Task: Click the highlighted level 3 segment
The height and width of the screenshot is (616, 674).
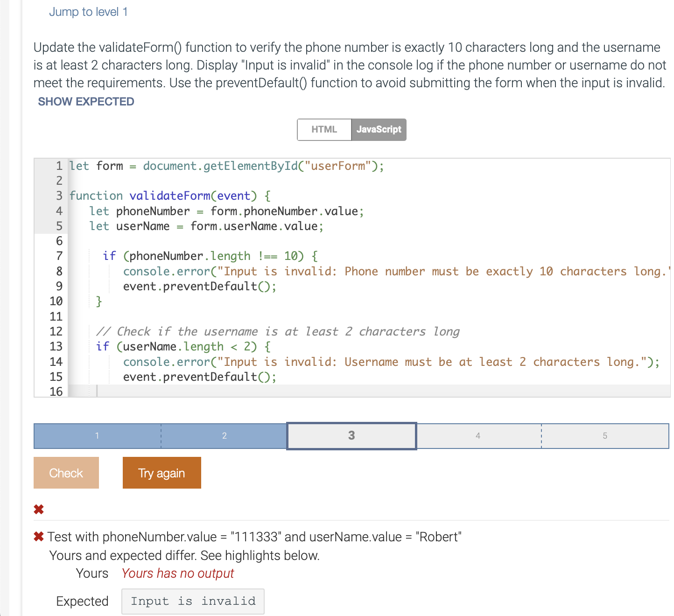Action: [351, 436]
